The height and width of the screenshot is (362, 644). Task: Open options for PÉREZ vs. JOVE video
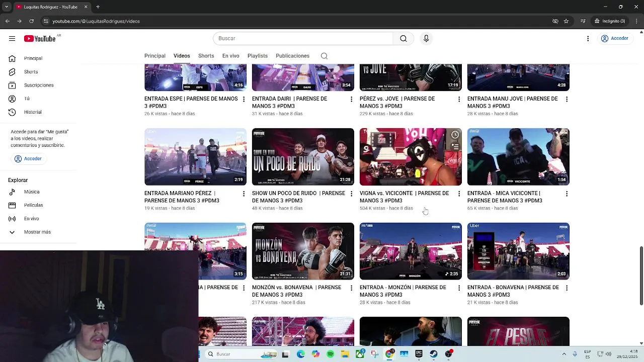point(459,100)
